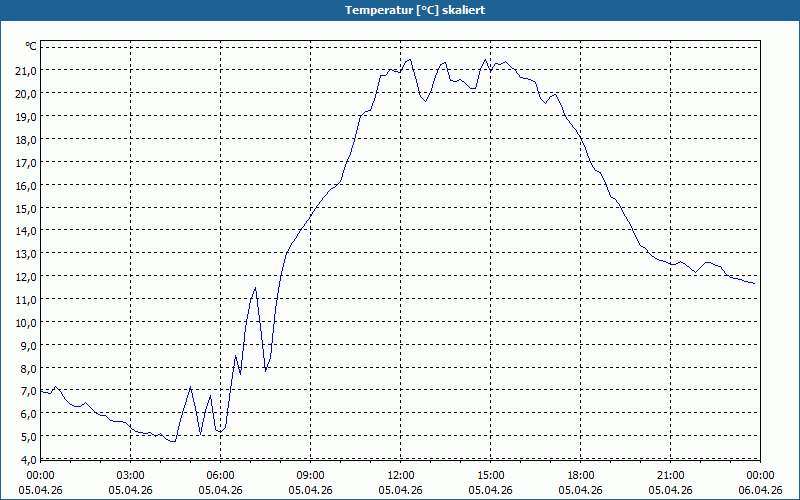
Task: Select the 18:00 time axis label
Action: click(581, 476)
